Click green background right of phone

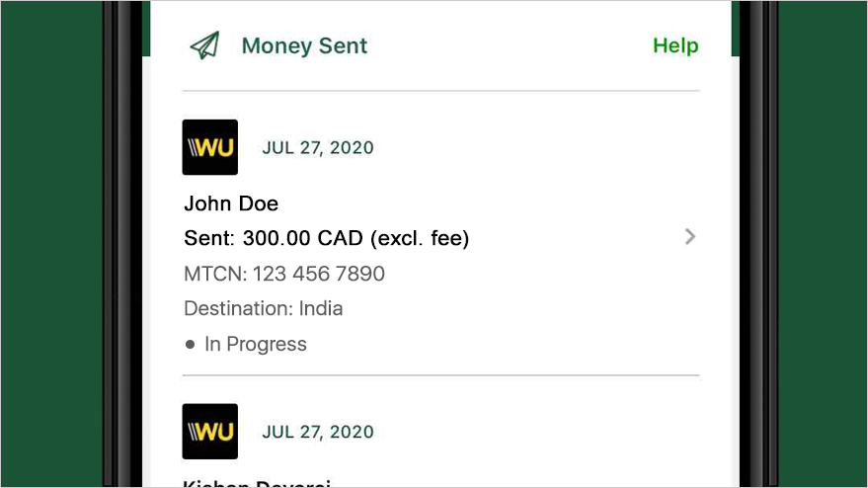coord(824,244)
